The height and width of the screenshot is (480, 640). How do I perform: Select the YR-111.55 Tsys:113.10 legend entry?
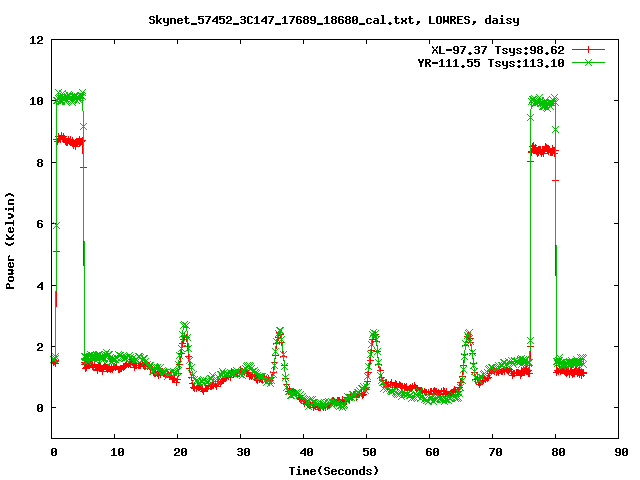point(491,63)
